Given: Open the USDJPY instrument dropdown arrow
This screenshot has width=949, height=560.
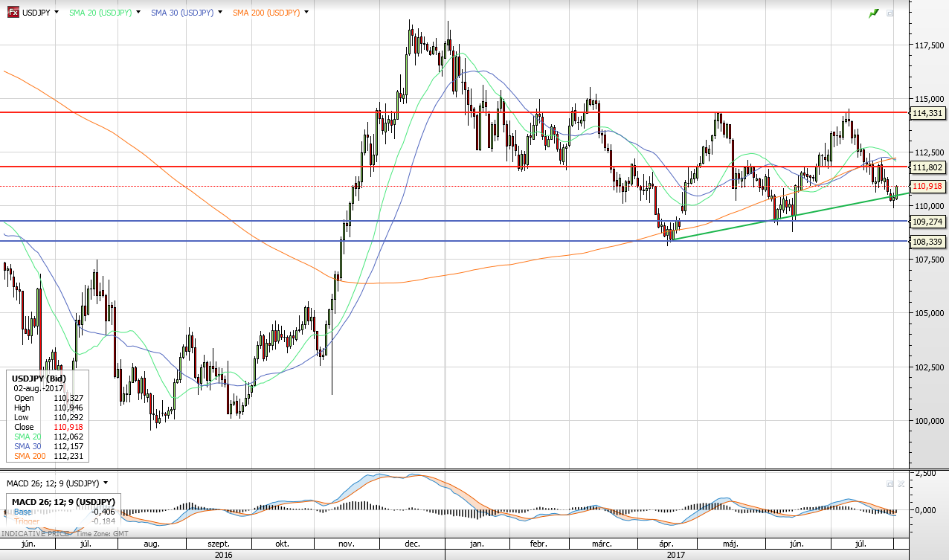Looking at the screenshot, I should 57,13.
